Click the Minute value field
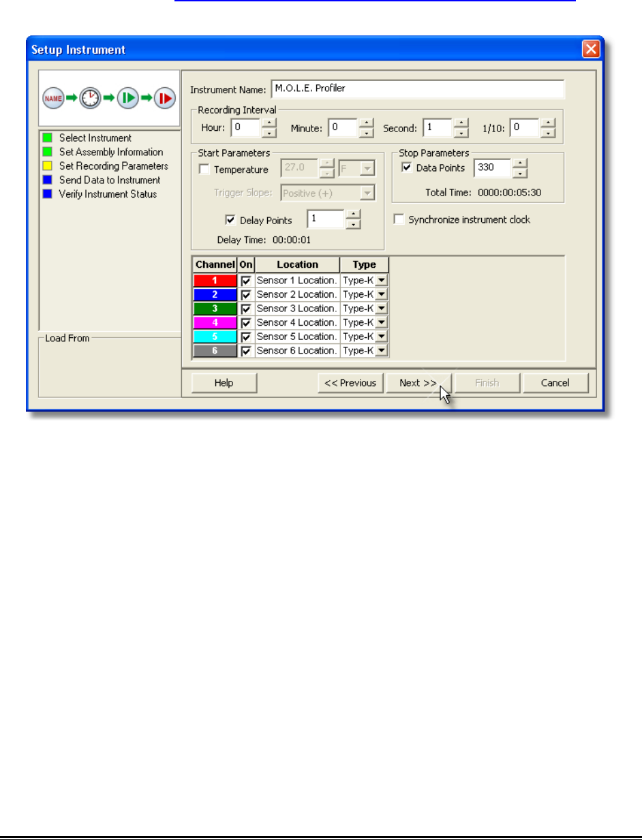The image size is (642, 840). [343, 127]
